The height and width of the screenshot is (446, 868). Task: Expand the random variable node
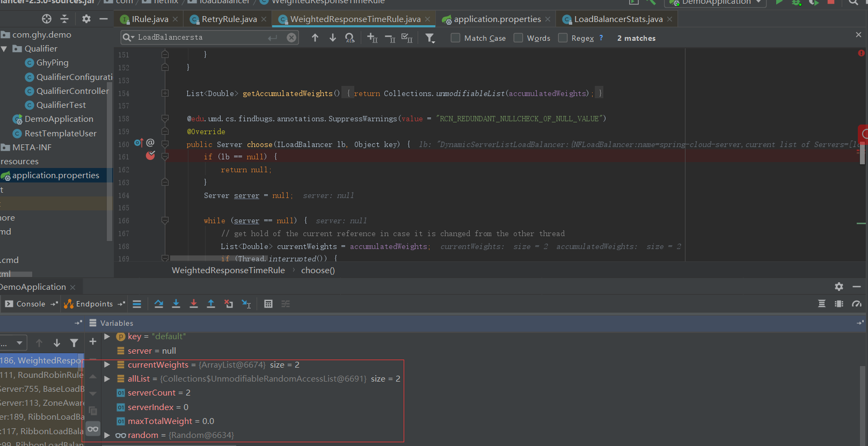click(107, 435)
